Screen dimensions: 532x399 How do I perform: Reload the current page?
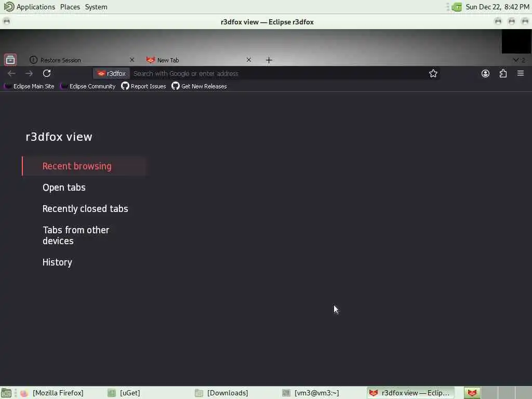tap(47, 73)
